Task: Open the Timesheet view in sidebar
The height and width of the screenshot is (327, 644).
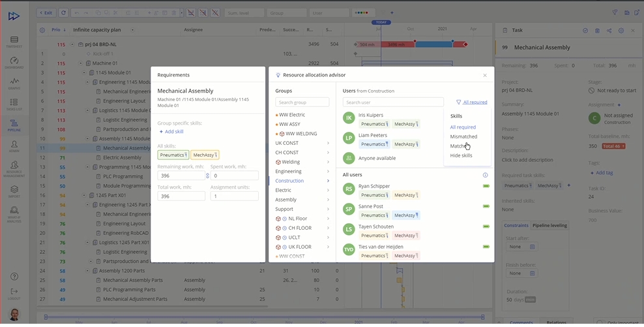Action: click(x=14, y=42)
